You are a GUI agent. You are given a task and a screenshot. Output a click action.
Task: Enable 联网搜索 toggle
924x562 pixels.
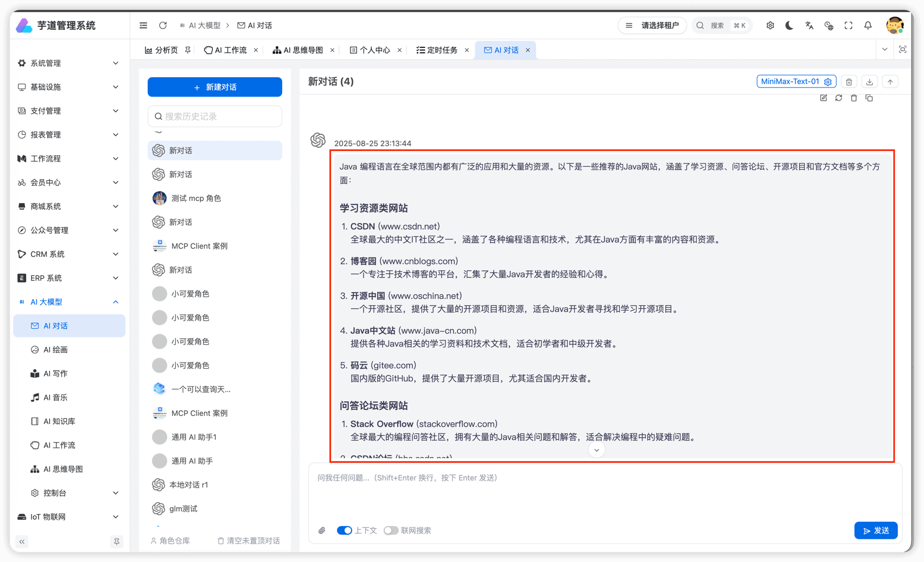[x=391, y=530]
